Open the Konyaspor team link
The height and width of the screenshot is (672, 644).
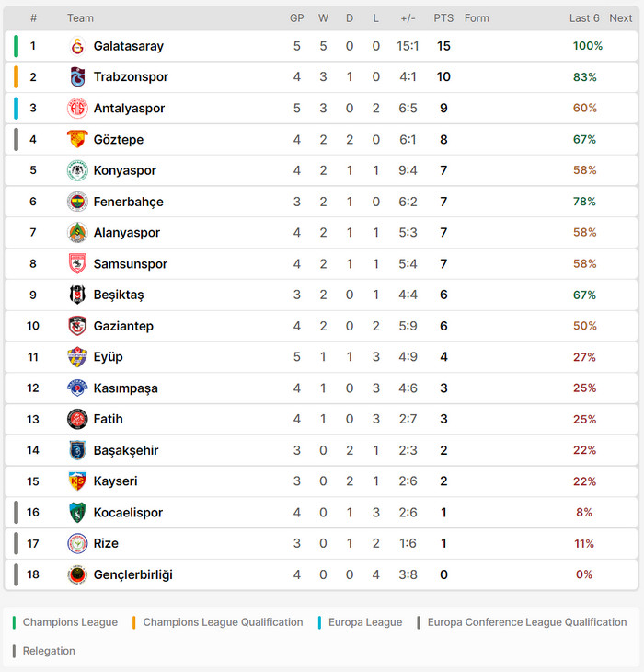pyautogui.click(x=125, y=170)
